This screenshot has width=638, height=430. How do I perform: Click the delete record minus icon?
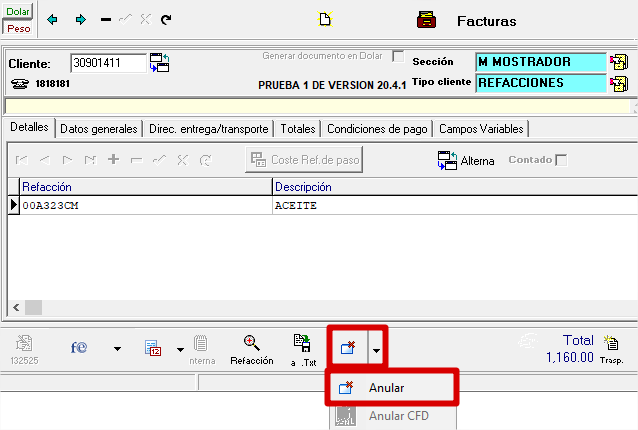coord(106,19)
